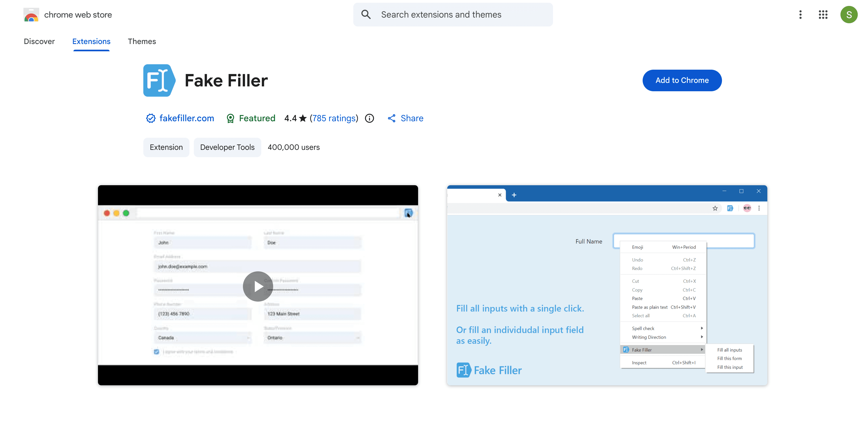Click the S account avatar

tap(849, 15)
